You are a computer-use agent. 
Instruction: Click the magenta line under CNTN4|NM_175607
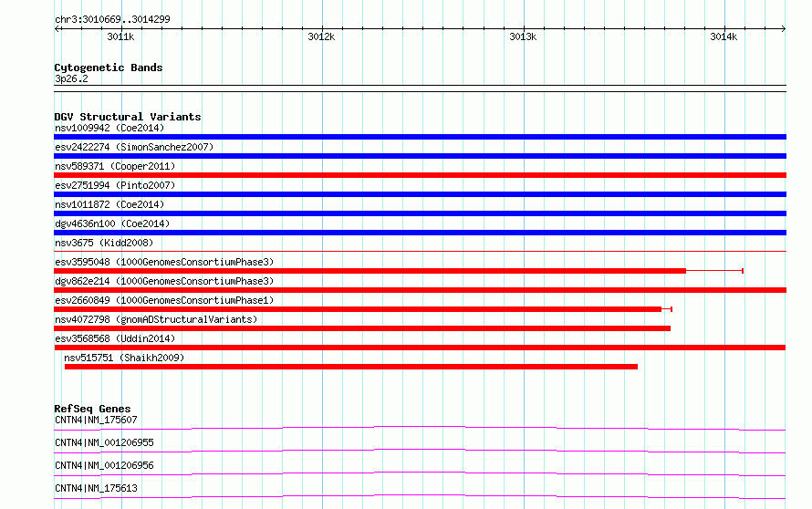click(x=420, y=428)
